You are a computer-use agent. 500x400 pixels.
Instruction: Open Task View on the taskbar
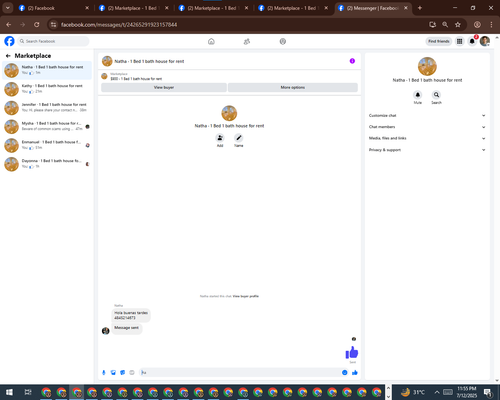28,392
